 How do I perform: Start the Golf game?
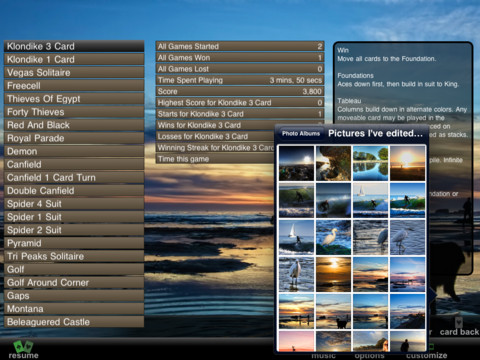74,269
